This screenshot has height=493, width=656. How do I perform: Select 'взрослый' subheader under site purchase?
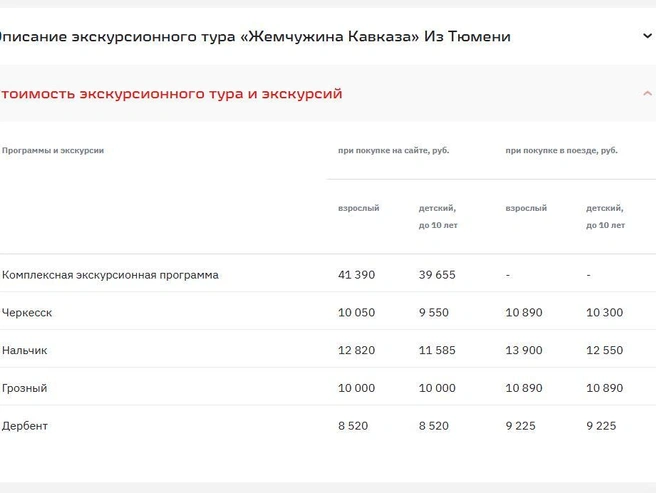[x=359, y=208]
